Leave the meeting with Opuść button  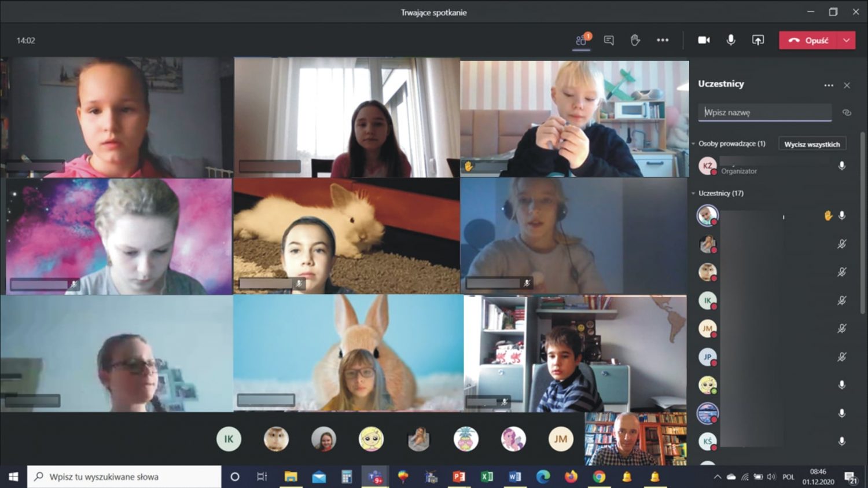click(809, 40)
